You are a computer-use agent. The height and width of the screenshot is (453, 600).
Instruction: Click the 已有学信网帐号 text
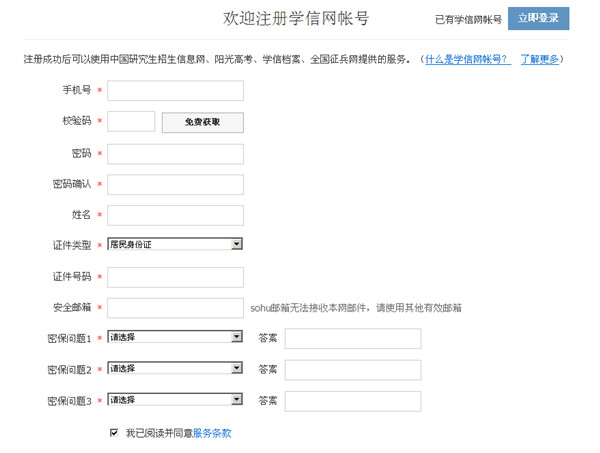468,20
